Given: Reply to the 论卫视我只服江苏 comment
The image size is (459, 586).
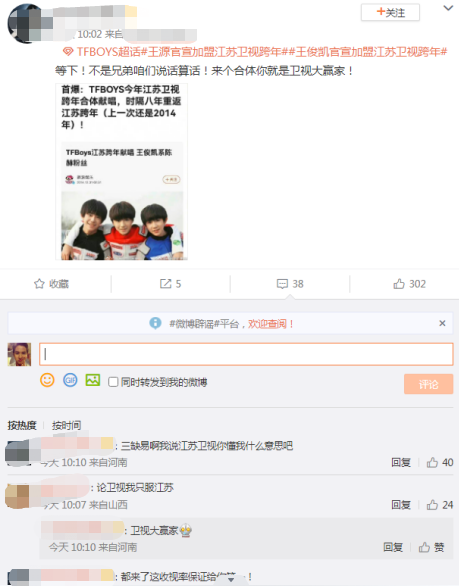Looking at the screenshot, I should (x=401, y=505).
